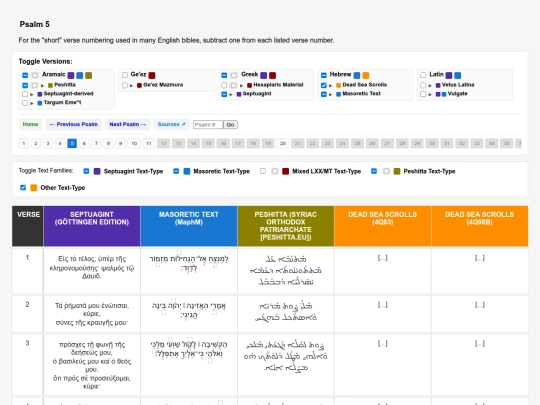Jump to verse 11 button
The width and height of the screenshot is (540, 405).
coord(149,143)
